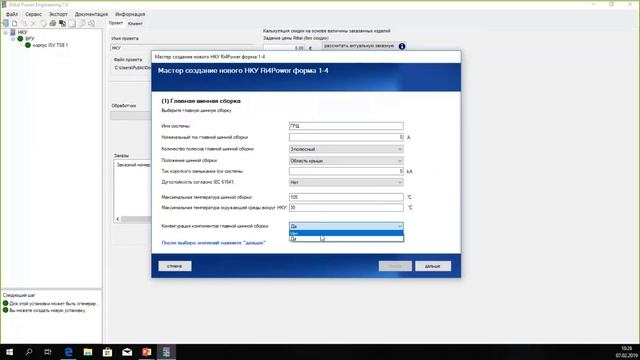Open the Сервис menu
Screen dimensions: 640x360
pos(33,14)
